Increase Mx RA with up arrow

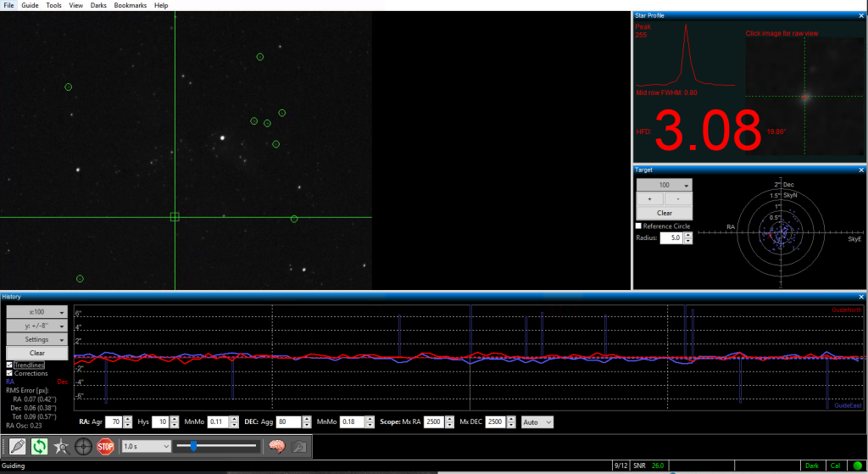pyautogui.click(x=449, y=419)
